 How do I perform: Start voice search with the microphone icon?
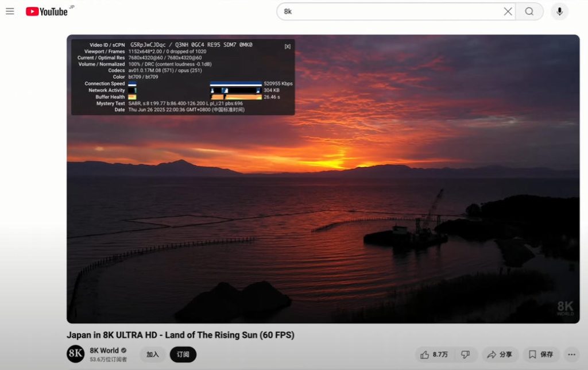[x=559, y=11]
